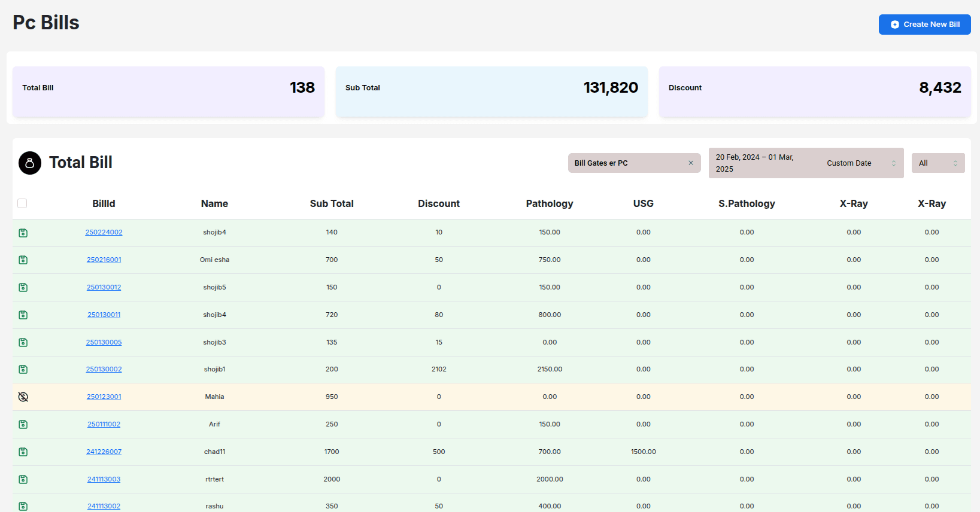
Task: Select the Sub Total summary card
Action: (x=491, y=92)
